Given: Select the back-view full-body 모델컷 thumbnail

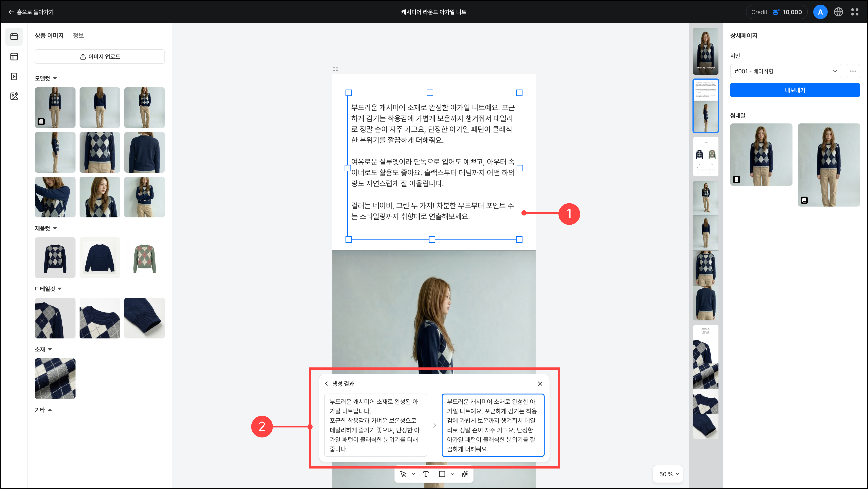Looking at the screenshot, I should [x=100, y=107].
